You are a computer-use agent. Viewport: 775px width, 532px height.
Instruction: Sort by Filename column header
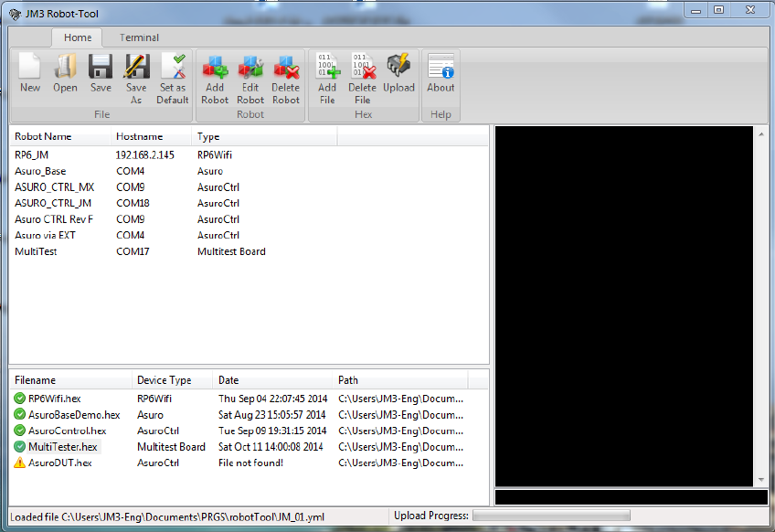tap(70, 380)
